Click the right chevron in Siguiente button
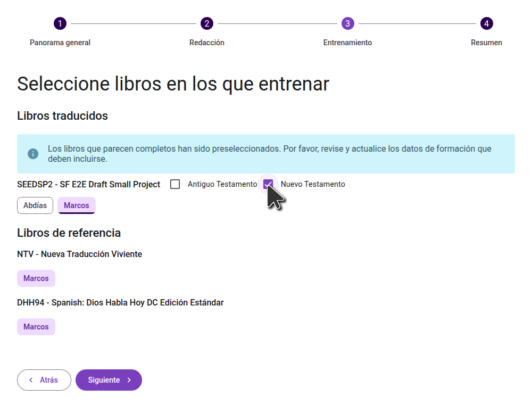 [129, 380]
